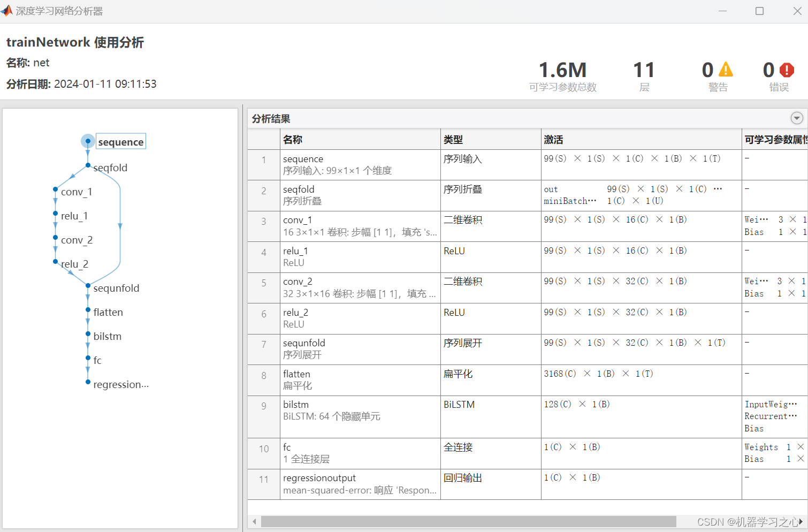
Task: Select table row 2 seqfold
Action: pos(528,195)
